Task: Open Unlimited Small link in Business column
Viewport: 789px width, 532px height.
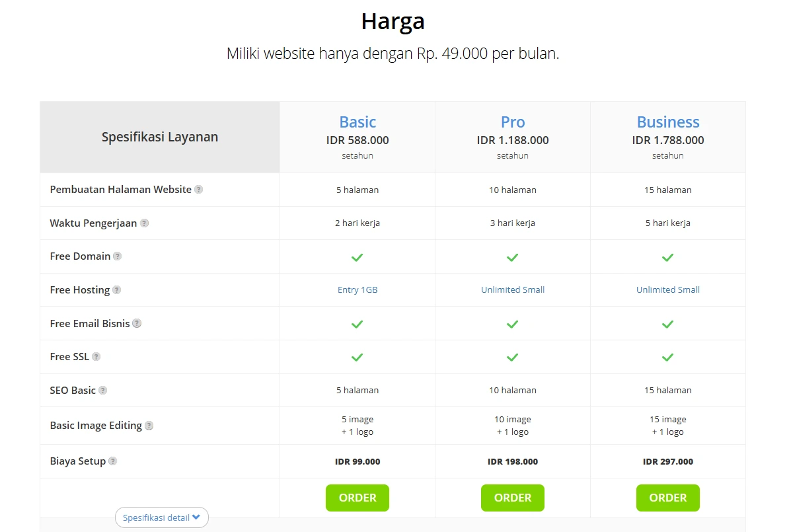Action: coord(667,290)
